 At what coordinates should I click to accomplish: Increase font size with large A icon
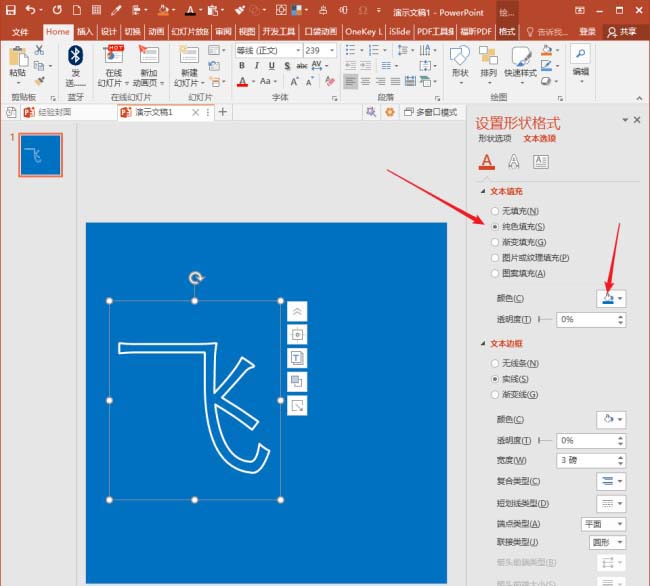click(x=294, y=82)
